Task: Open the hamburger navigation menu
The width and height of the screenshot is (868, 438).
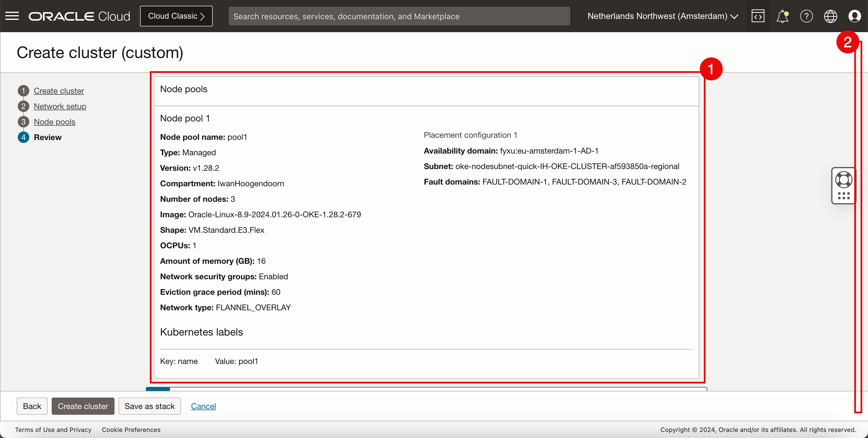Action: click(12, 16)
